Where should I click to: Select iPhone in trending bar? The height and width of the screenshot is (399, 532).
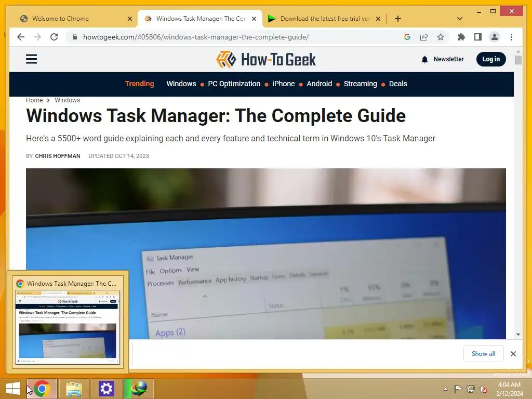pyautogui.click(x=283, y=84)
